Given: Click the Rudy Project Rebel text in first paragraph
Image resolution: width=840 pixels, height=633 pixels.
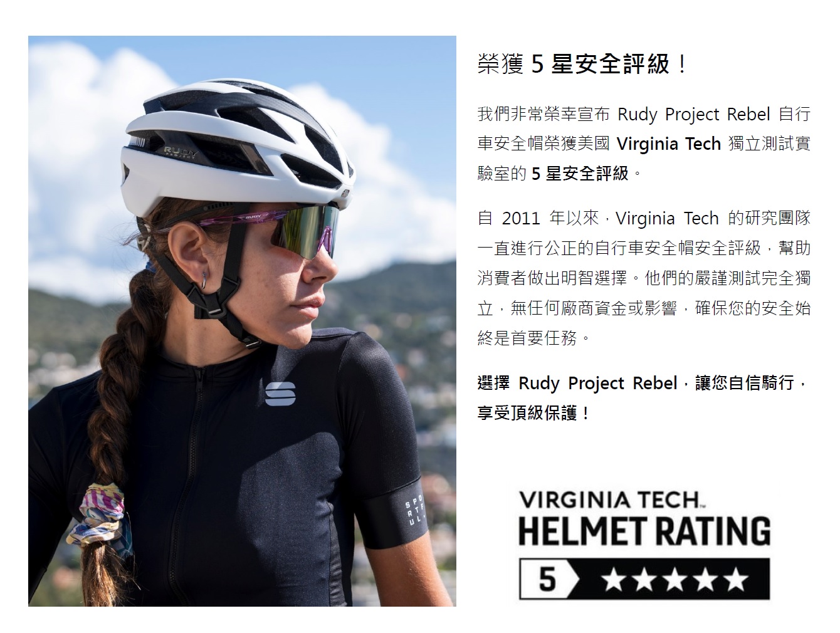Looking at the screenshot, I should coord(694,115).
